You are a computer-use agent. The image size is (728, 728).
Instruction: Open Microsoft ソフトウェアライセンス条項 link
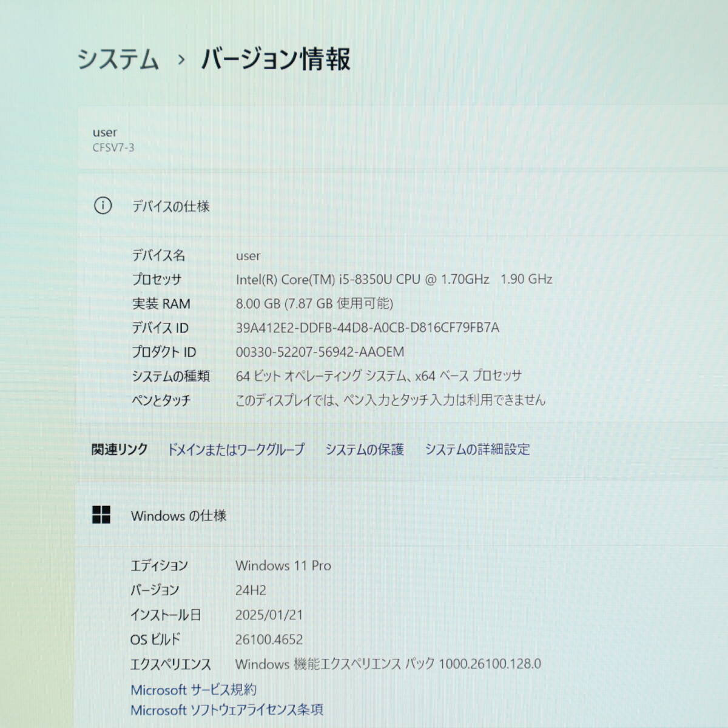pyautogui.click(x=227, y=710)
